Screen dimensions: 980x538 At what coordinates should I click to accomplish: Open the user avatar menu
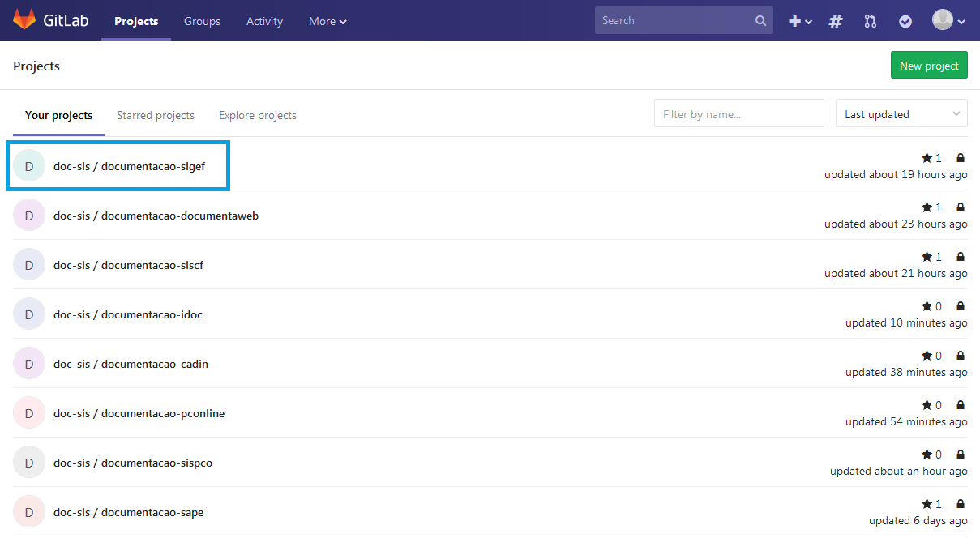(948, 20)
